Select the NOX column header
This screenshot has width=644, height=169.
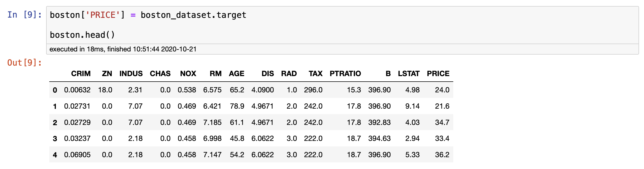click(x=188, y=74)
